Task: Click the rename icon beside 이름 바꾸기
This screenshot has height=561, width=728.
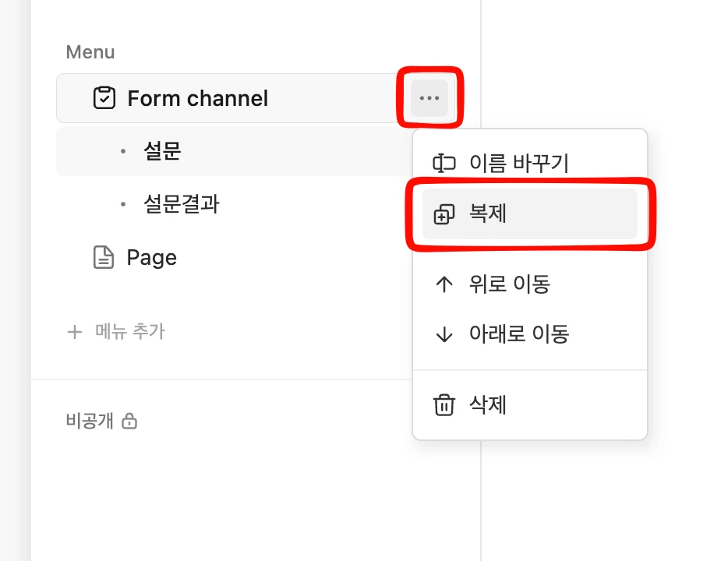Action: point(444,164)
